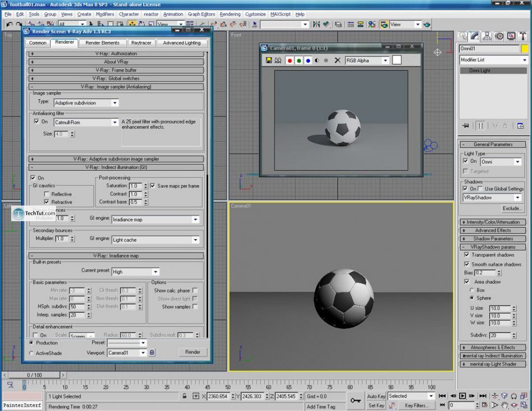Select the Box area shadow radio

click(472, 290)
